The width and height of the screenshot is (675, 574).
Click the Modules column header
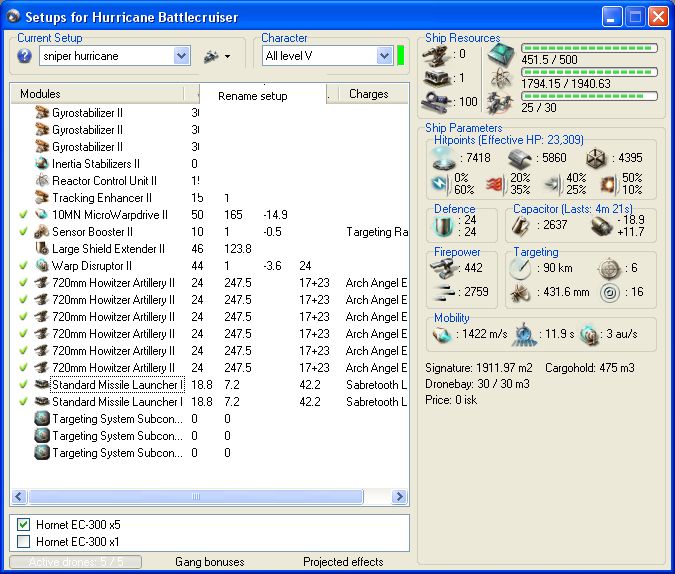(40, 94)
